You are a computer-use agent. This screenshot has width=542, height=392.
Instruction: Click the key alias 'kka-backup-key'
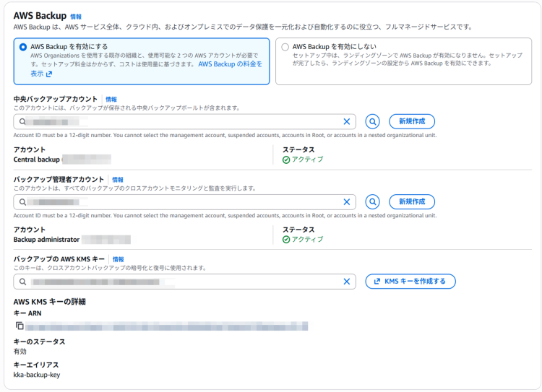[37, 375]
